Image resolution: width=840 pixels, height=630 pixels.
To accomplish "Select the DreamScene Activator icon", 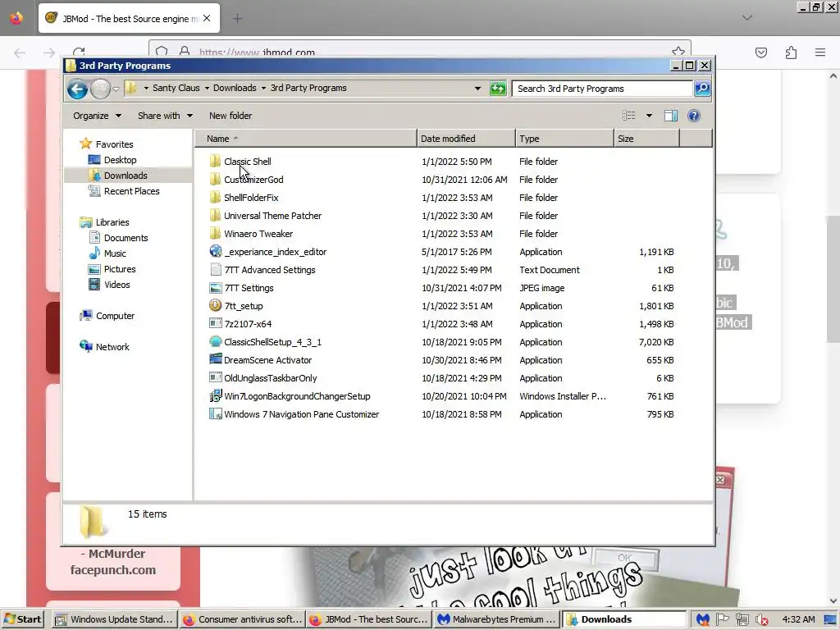I will (x=216, y=359).
